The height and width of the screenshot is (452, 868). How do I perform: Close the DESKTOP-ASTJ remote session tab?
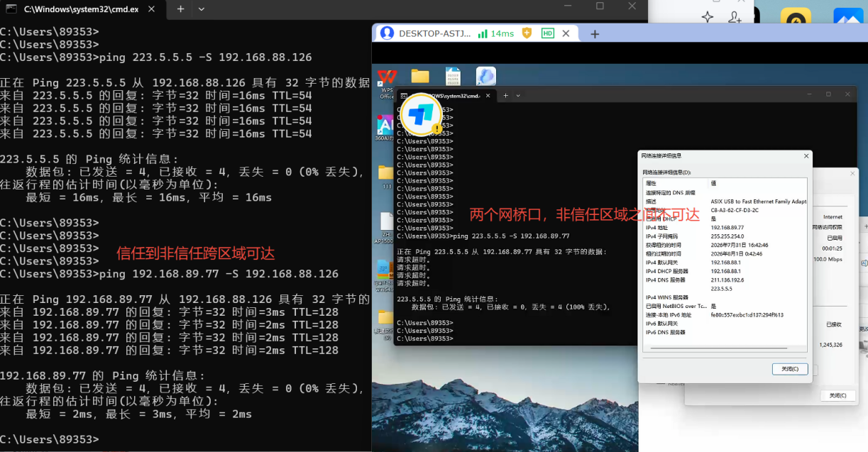pos(566,33)
